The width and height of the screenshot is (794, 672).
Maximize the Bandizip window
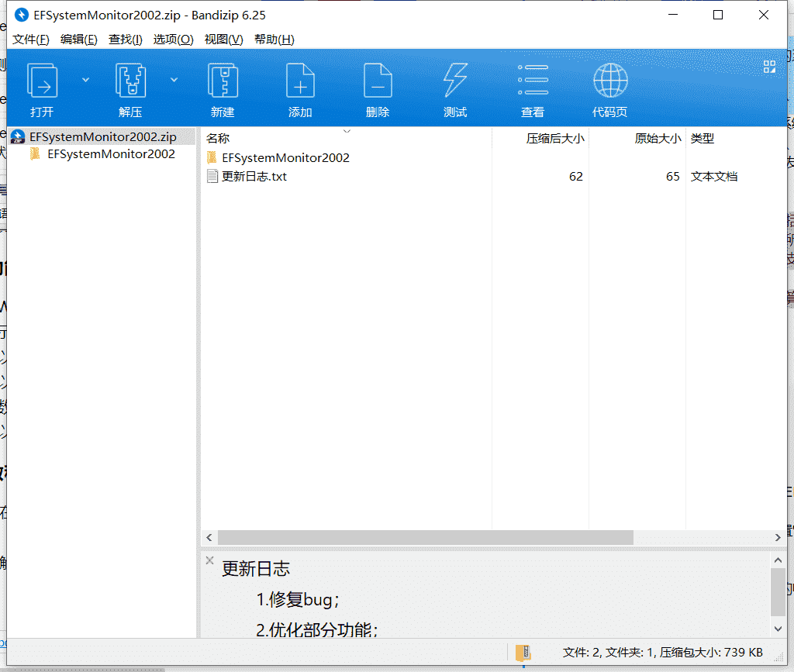click(718, 15)
